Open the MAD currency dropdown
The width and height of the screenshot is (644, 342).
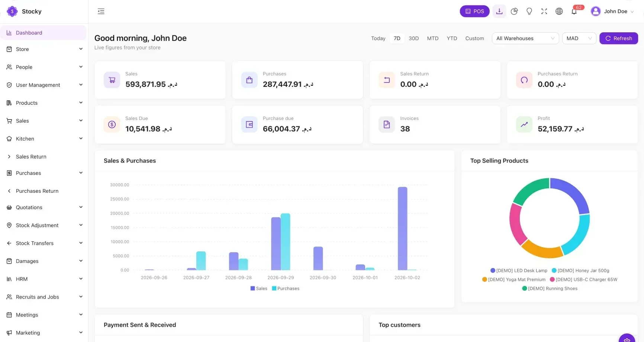point(579,38)
